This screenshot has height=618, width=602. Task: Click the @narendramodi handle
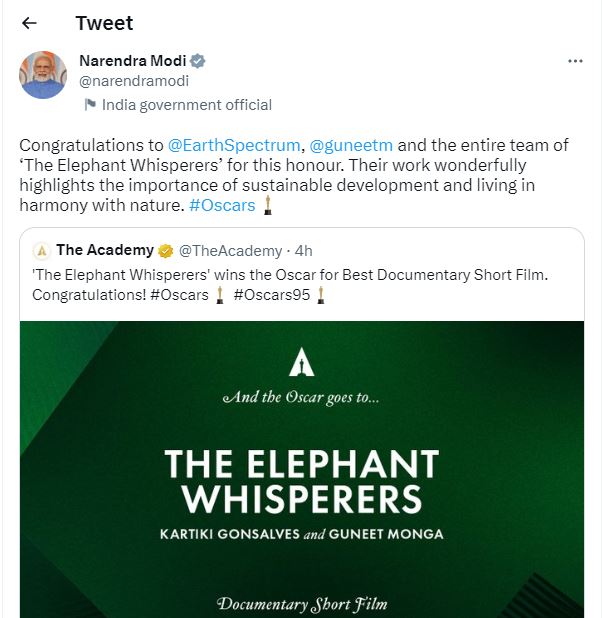(134, 81)
